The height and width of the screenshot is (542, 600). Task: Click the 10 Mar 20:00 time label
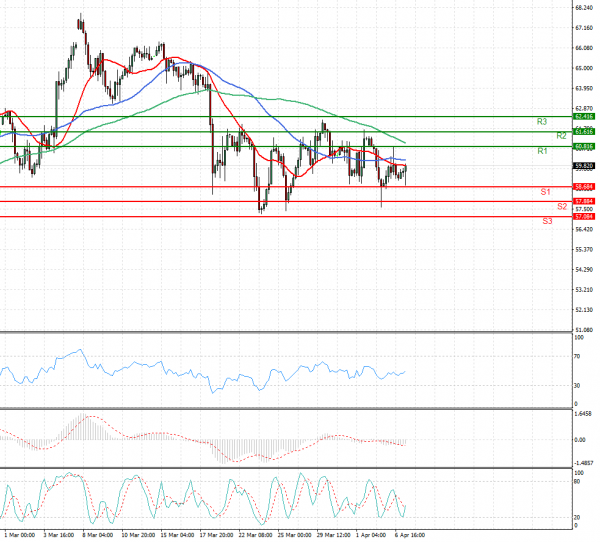(138, 535)
